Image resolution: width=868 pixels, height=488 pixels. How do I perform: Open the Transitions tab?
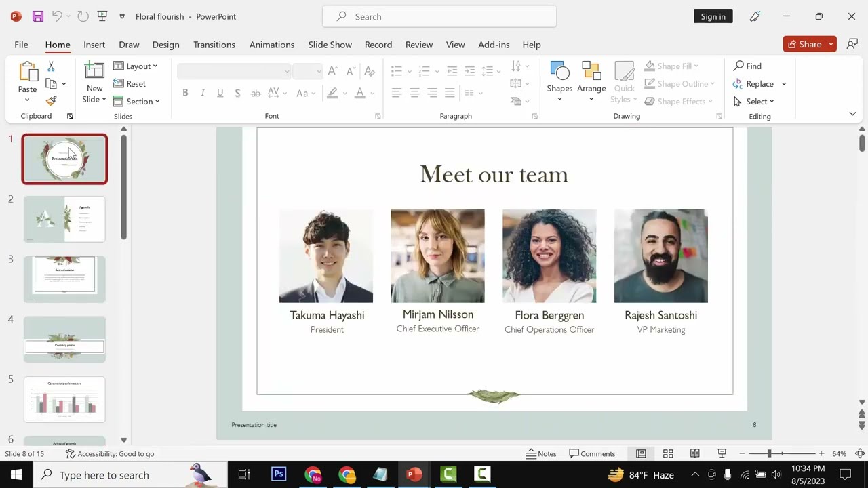pyautogui.click(x=214, y=45)
